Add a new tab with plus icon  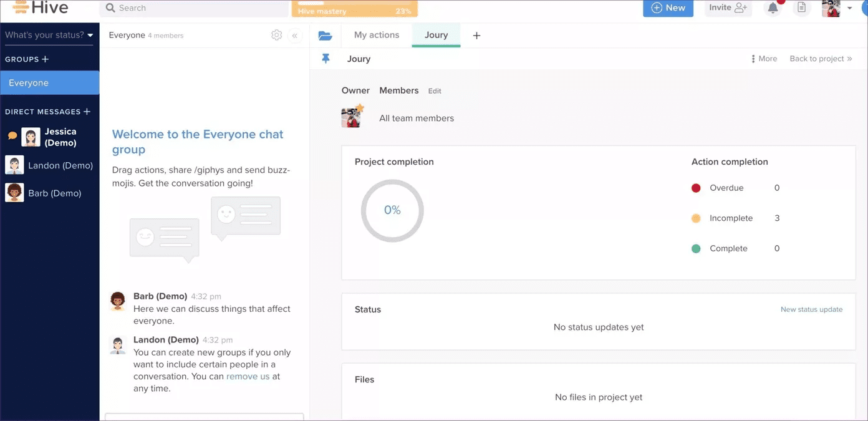(476, 36)
